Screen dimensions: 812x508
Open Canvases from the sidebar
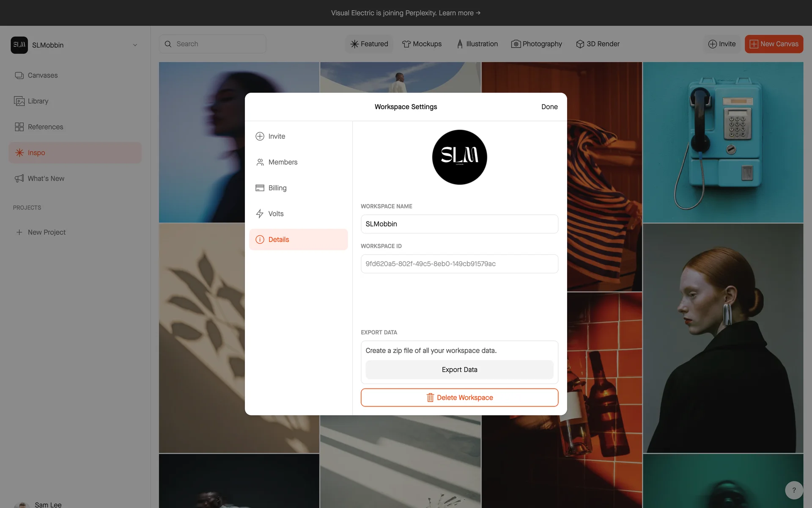pos(42,75)
